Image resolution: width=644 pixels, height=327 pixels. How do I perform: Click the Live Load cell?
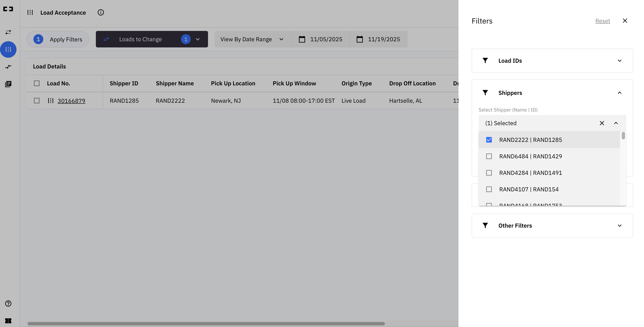(x=354, y=101)
